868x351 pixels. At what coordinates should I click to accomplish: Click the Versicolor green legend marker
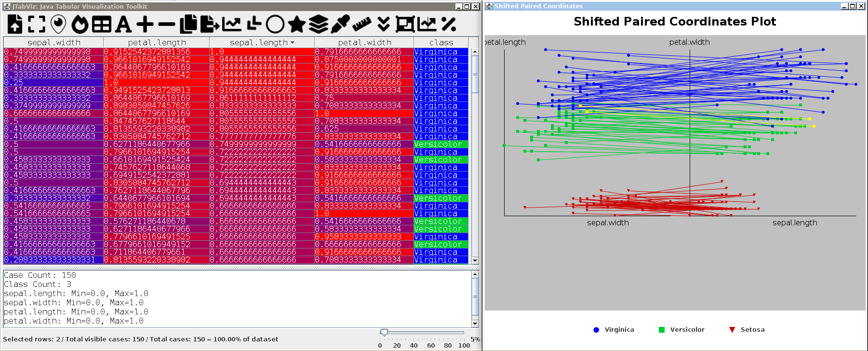pyautogui.click(x=662, y=330)
